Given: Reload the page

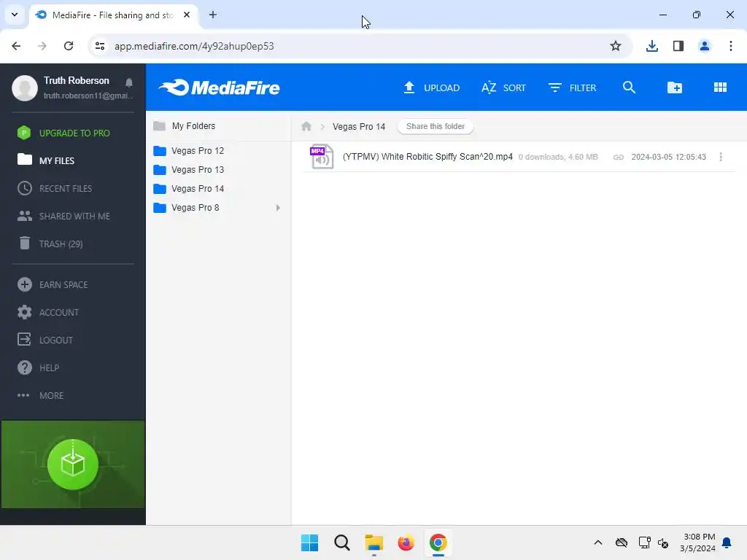Looking at the screenshot, I should pos(69,46).
